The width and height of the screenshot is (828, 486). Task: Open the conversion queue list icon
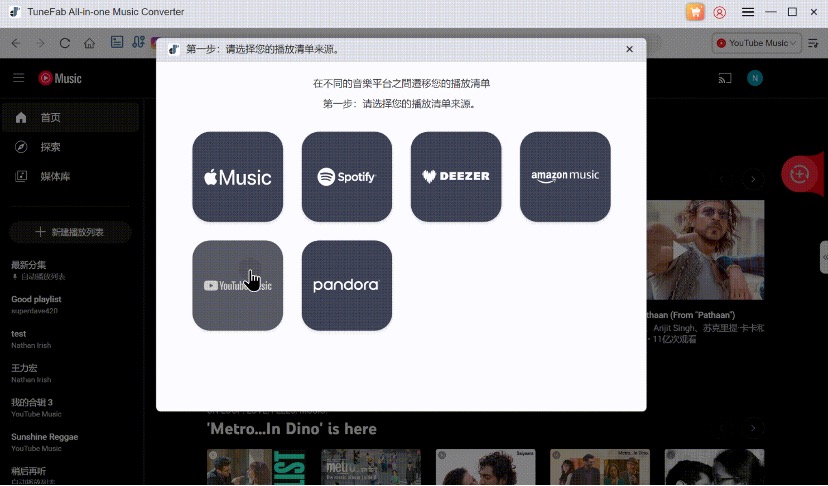point(813,43)
